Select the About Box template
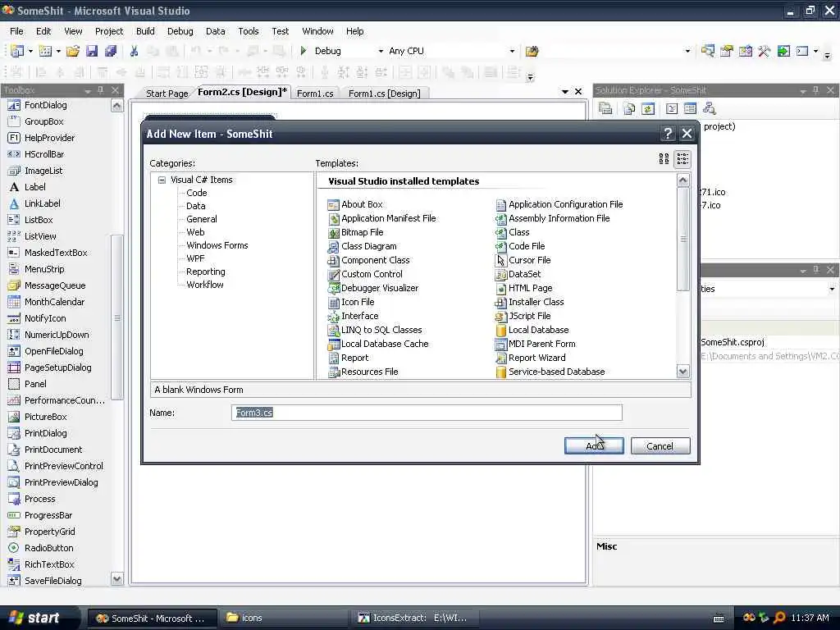The image size is (840, 630). click(355, 204)
